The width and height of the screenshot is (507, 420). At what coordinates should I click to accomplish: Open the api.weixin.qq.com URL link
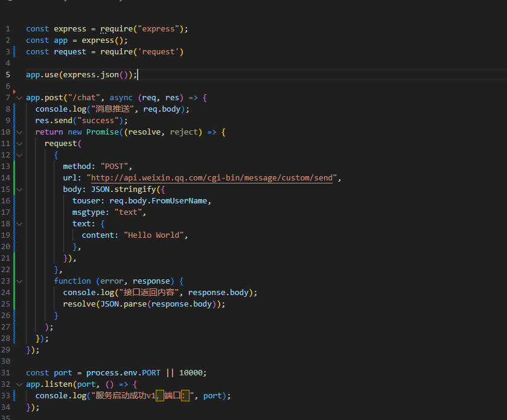(212, 178)
